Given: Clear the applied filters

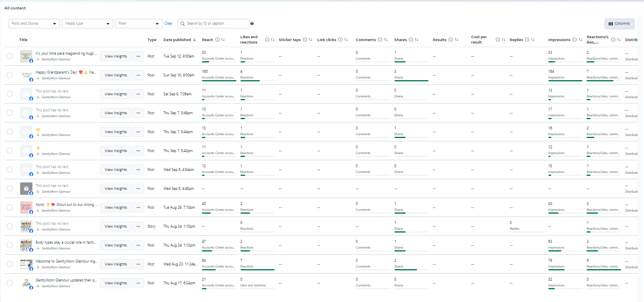Looking at the screenshot, I should pos(168,23).
